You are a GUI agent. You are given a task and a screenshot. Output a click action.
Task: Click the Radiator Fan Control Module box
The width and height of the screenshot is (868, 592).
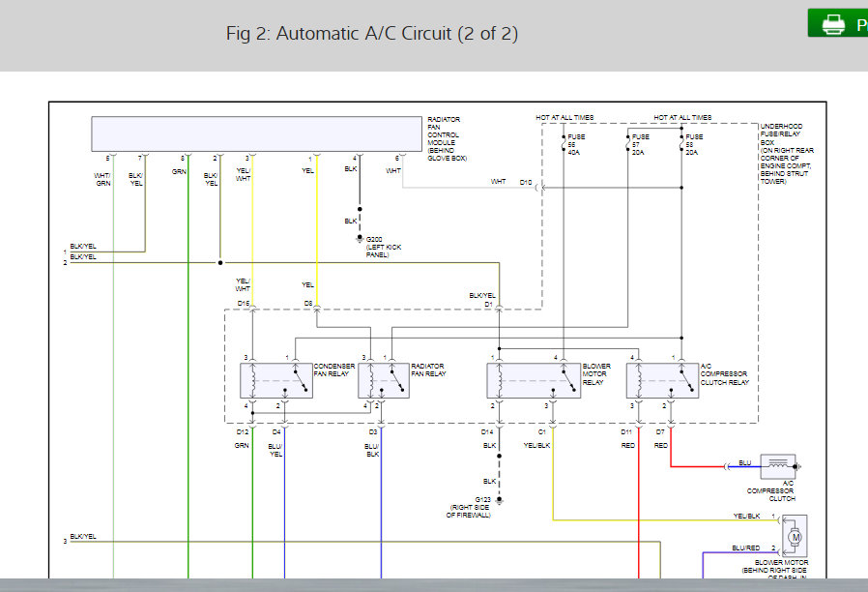click(257, 133)
